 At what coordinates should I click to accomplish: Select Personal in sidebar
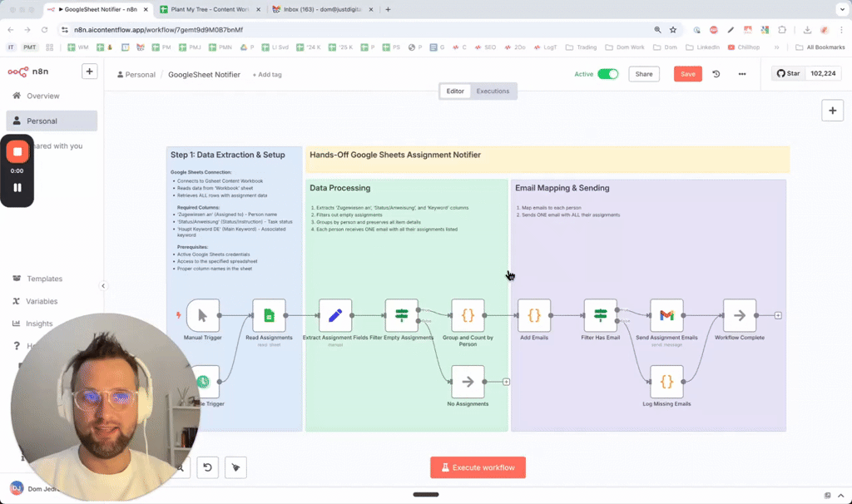coord(52,121)
